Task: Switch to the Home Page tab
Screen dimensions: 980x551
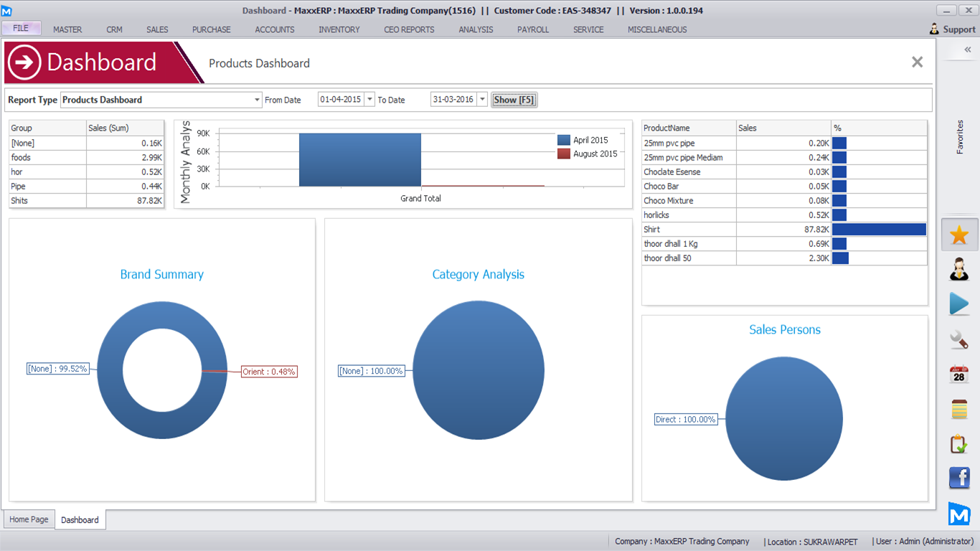Action: (x=29, y=519)
